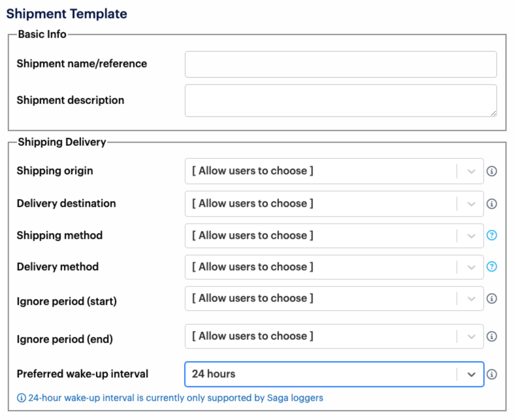Click the Shipping Delivery section label
Viewport: 514px width, 420px height.
pyautogui.click(x=62, y=142)
